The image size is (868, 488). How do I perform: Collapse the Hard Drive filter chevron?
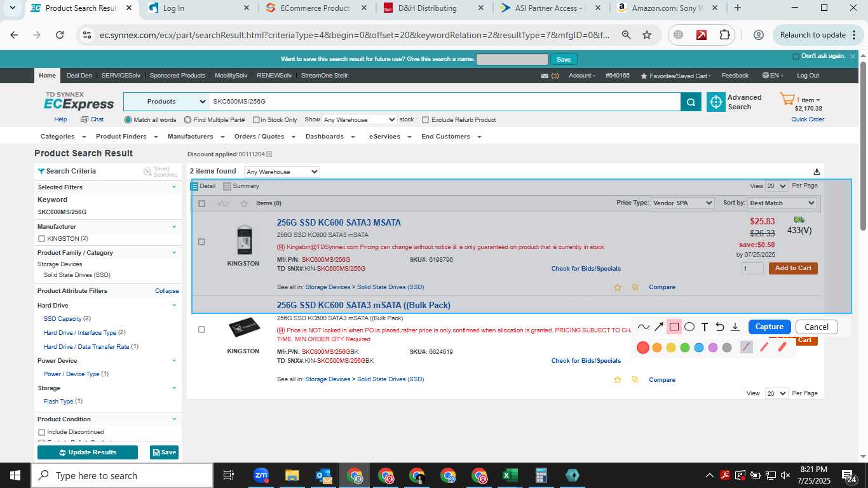(x=174, y=306)
